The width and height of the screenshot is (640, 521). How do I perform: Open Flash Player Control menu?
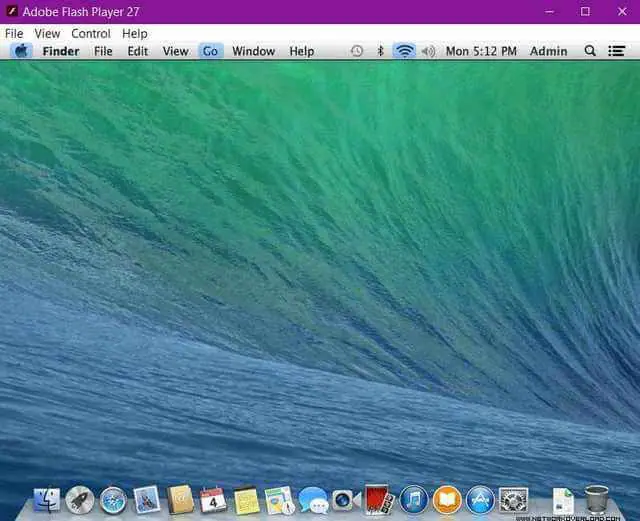click(91, 33)
